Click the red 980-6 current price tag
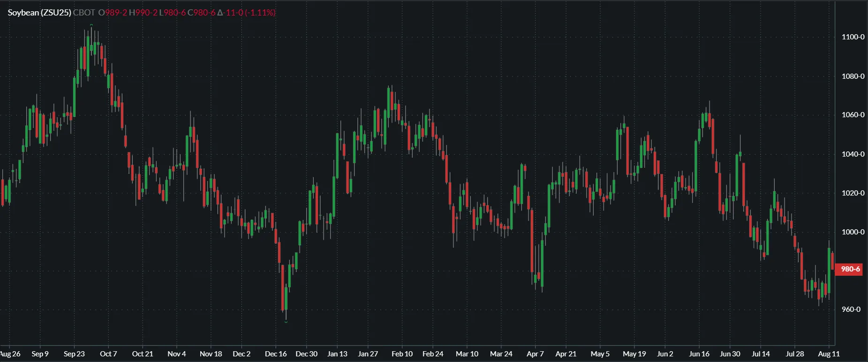 850,269
